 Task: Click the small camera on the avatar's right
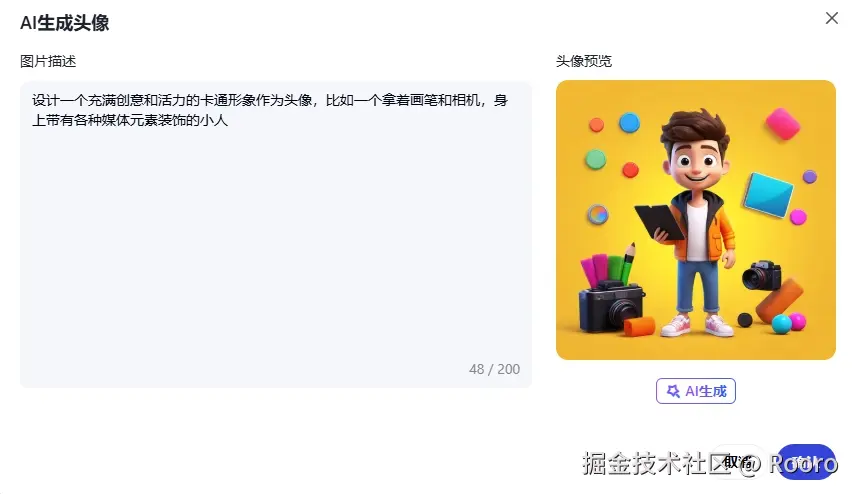click(x=762, y=275)
